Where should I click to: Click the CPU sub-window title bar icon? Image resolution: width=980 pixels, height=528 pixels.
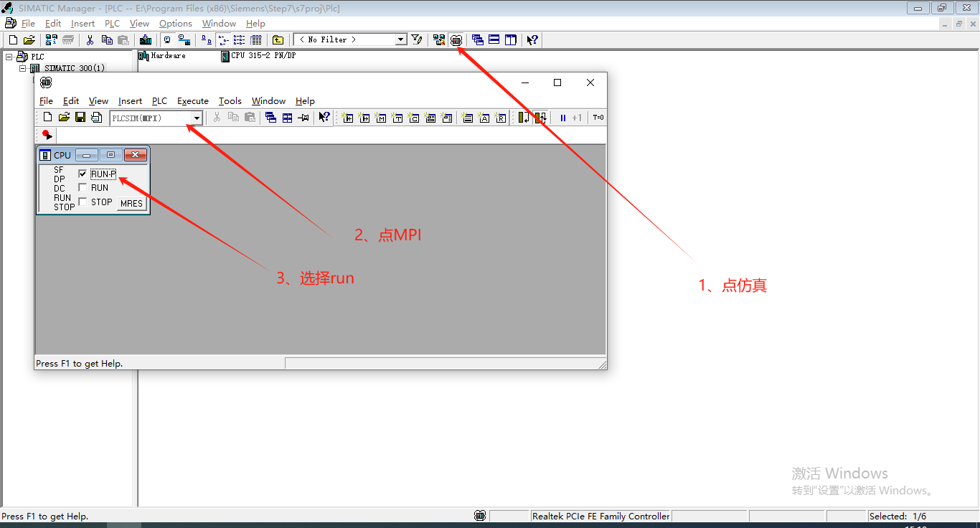coord(45,155)
